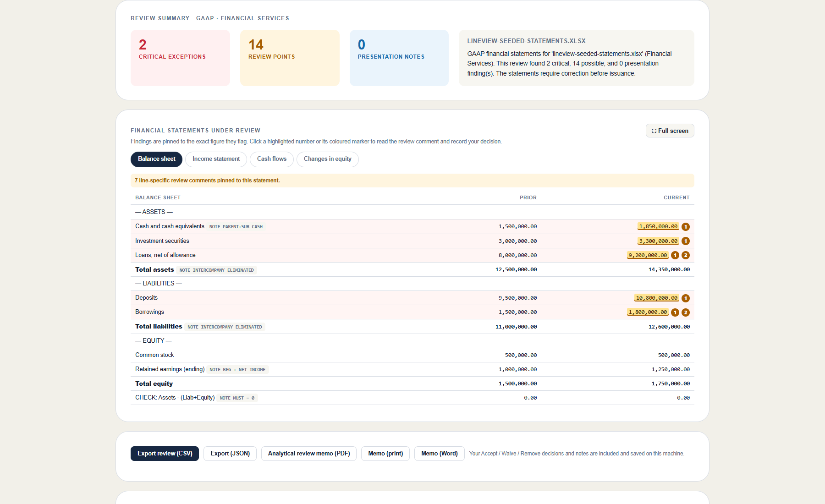Select the Critical Exceptions summary card
The image size is (825, 504).
tap(180, 58)
